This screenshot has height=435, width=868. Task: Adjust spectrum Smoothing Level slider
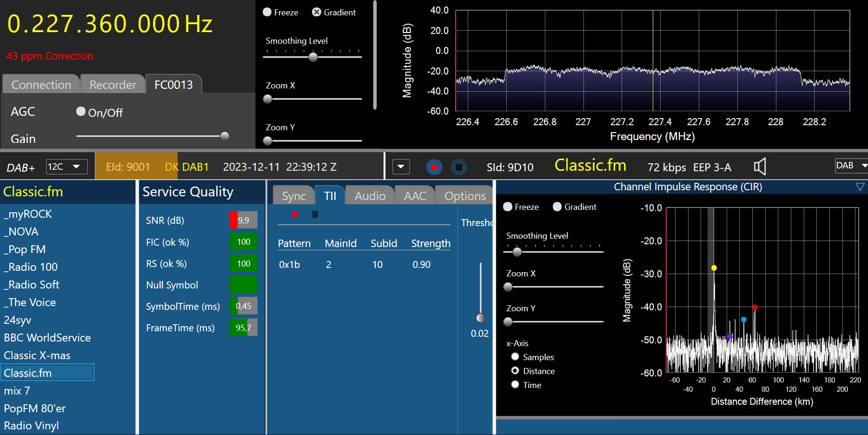tap(313, 57)
